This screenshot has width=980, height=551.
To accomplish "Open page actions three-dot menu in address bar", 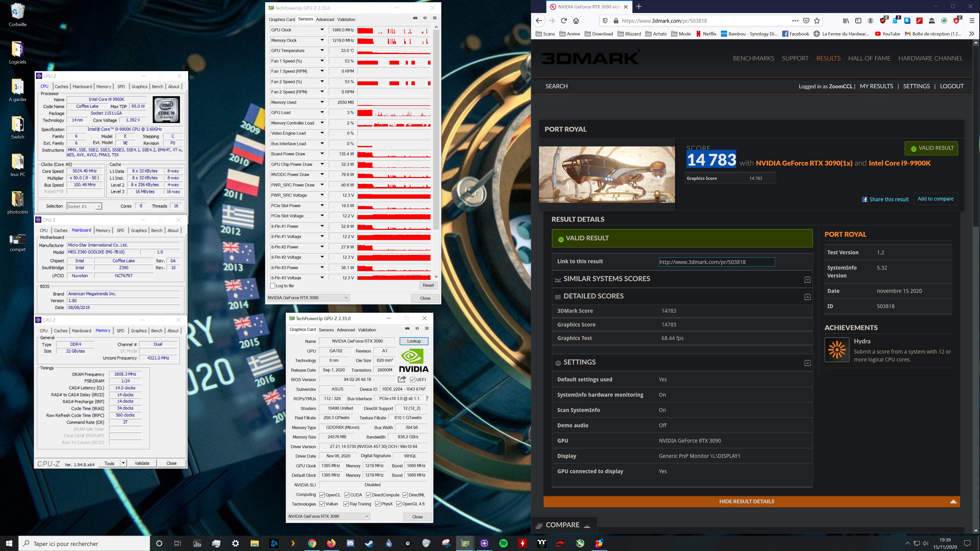I will pyautogui.click(x=795, y=20).
